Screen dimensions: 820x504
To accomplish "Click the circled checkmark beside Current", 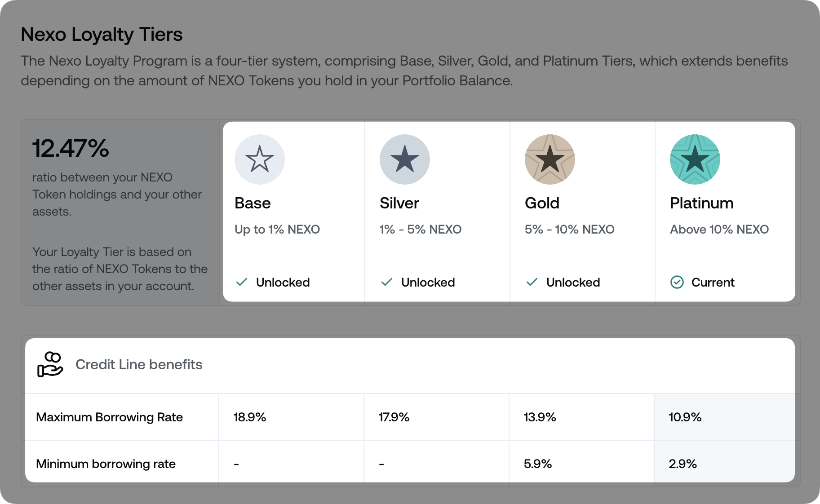I will point(678,282).
